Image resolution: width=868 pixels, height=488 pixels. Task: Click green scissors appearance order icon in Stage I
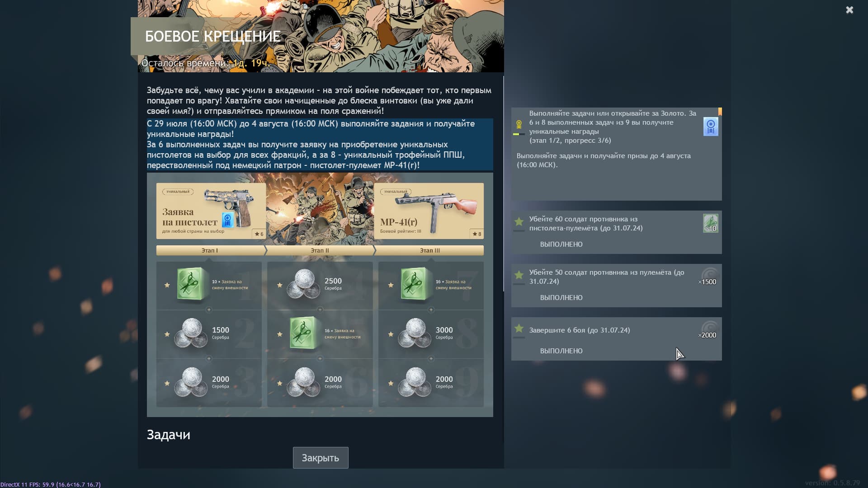point(191,285)
